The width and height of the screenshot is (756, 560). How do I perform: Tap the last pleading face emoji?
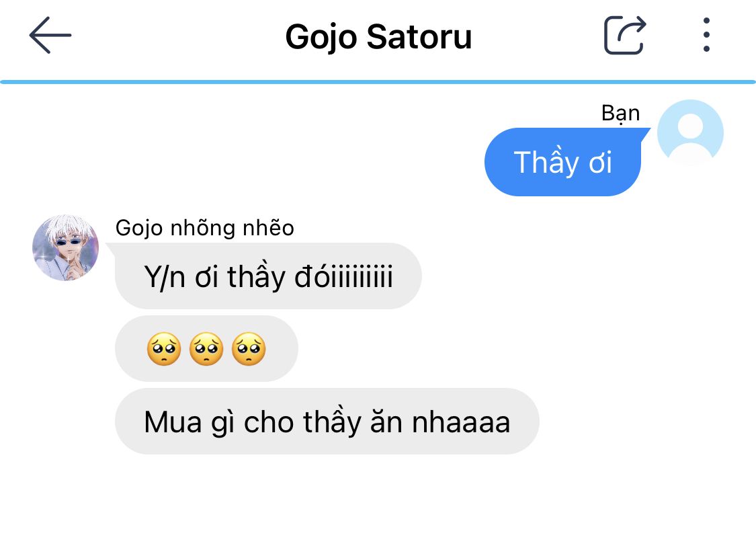coord(249,349)
